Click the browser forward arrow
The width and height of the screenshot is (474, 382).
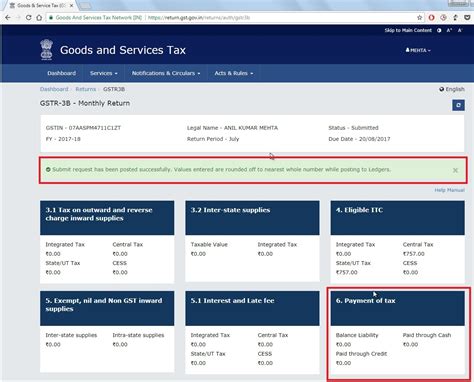tap(18, 18)
